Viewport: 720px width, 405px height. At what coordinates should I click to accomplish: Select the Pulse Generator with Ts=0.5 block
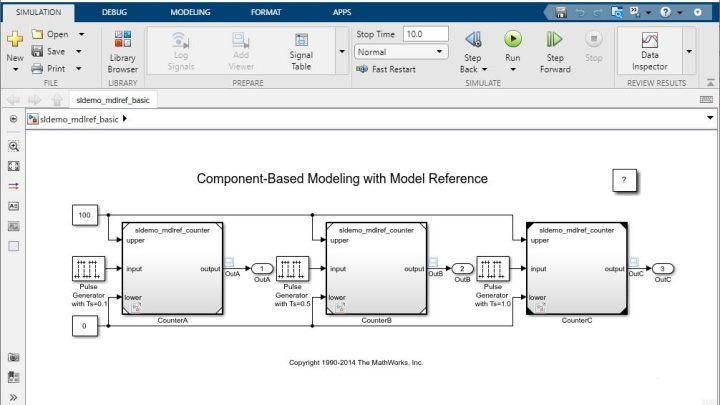(x=292, y=269)
